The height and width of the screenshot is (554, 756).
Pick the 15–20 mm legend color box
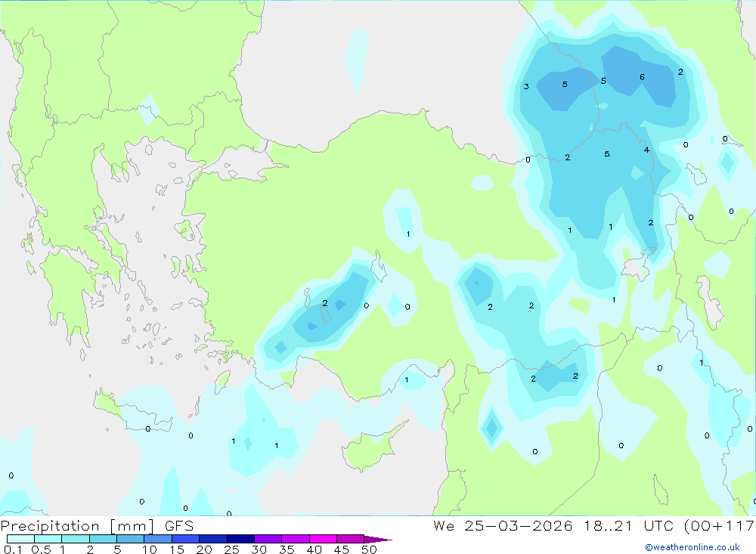point(186,539)
